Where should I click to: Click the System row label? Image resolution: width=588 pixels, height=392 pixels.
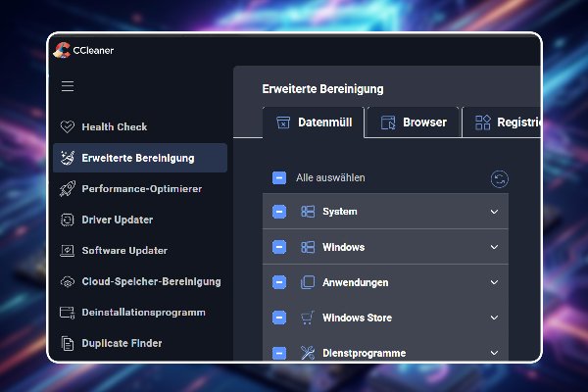pyautogui.click(x=340, y=212)
